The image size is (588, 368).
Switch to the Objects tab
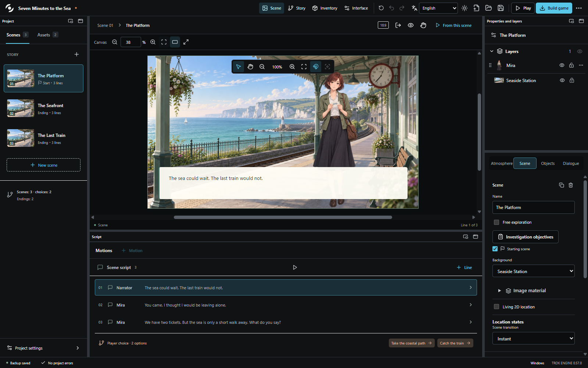pos(548,163)
